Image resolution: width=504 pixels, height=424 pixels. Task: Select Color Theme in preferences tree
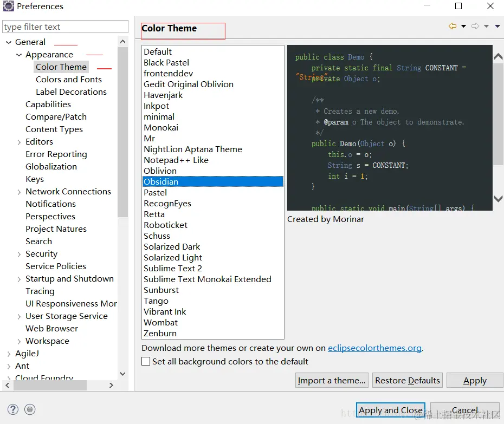pyautogui.click(x=61, y=67)
